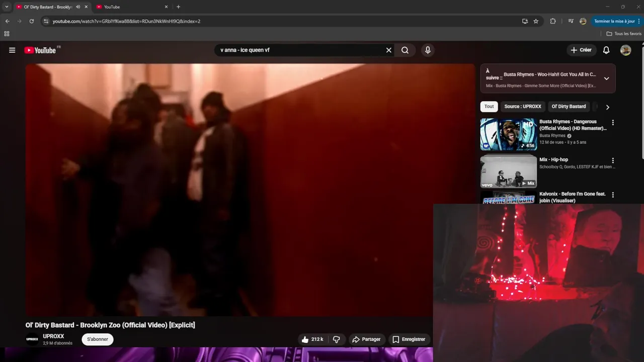
Task: Open the tab search dropdown arrow
Action: click(7, 7)
